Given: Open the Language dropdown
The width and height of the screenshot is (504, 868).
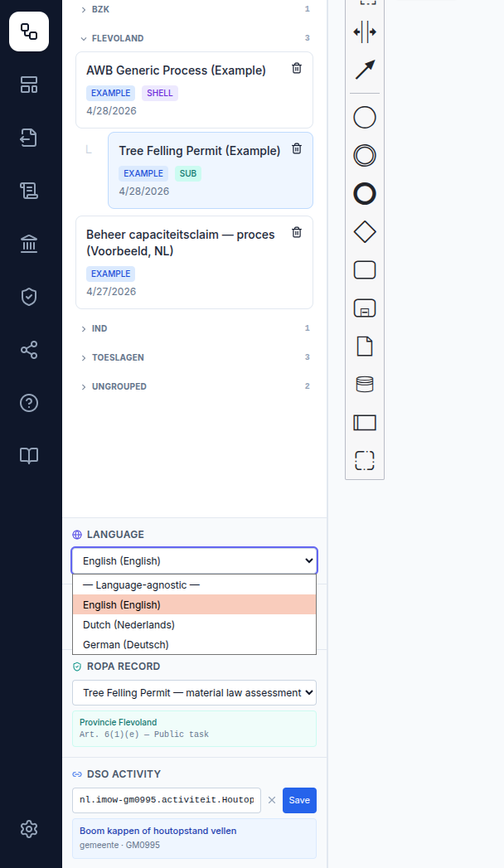Looking at the screenshot, I should (x=194, y=560).
